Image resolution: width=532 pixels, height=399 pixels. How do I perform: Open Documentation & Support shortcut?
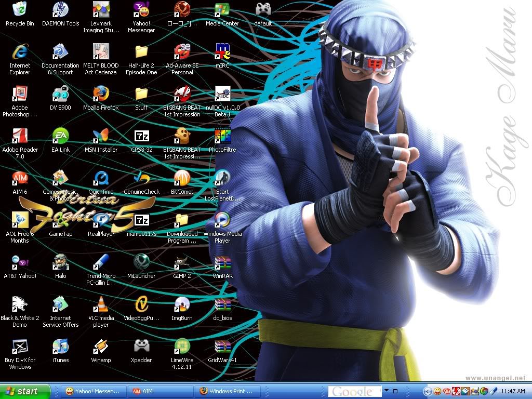60,51
